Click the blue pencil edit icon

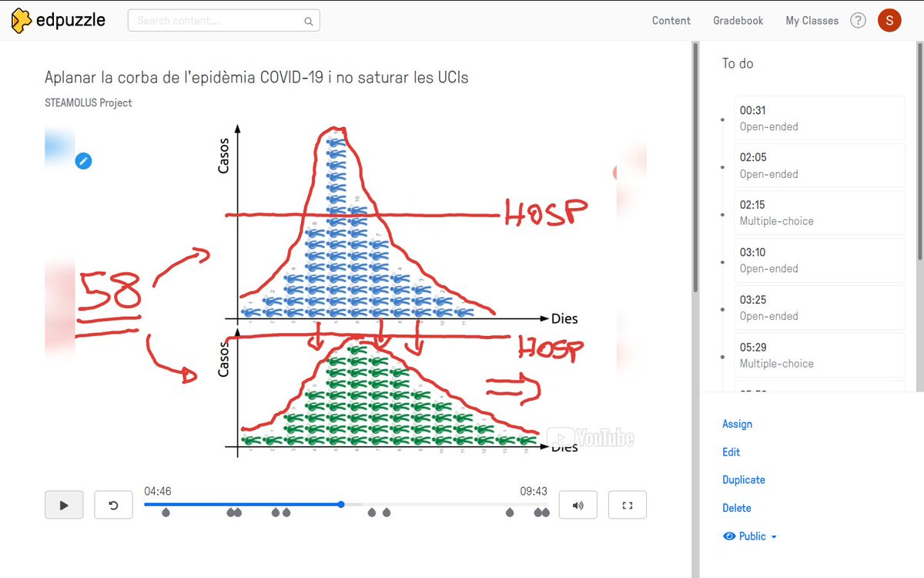pyautogui.click(x=83, y=161)
